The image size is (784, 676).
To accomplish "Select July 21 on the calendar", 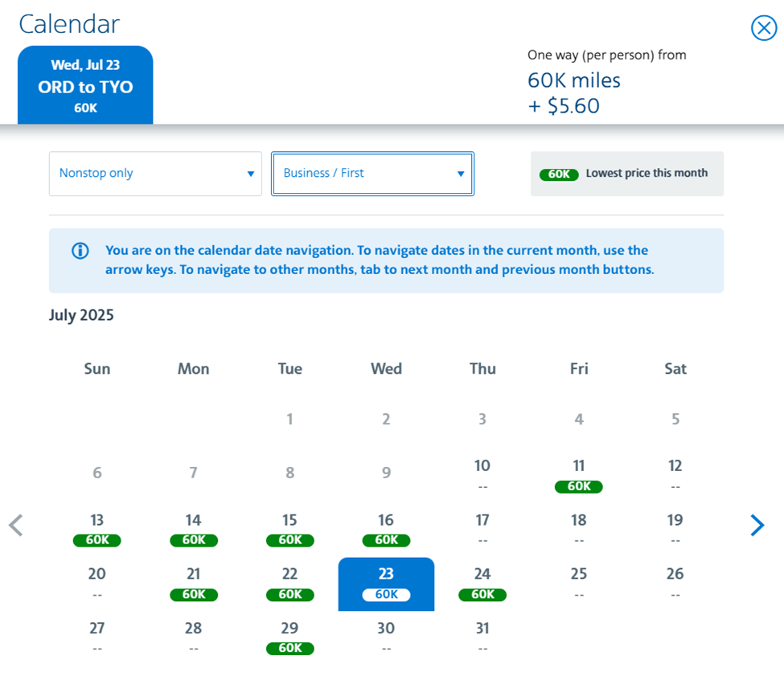I will coord(194,584).
